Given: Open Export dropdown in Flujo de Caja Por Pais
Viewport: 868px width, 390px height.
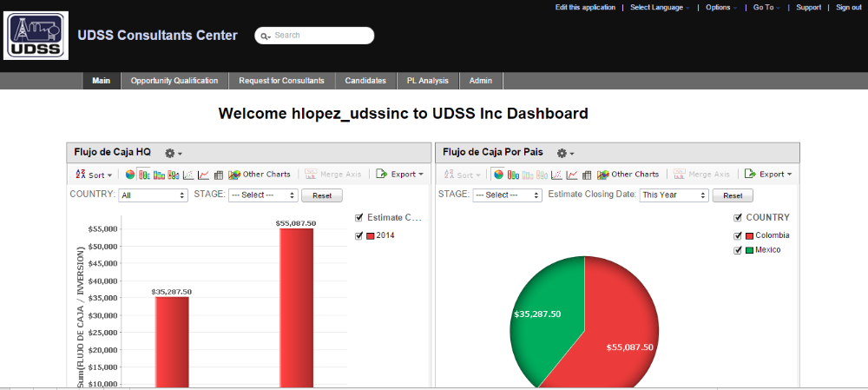Looking at the screenshot, I should (768, 175).
